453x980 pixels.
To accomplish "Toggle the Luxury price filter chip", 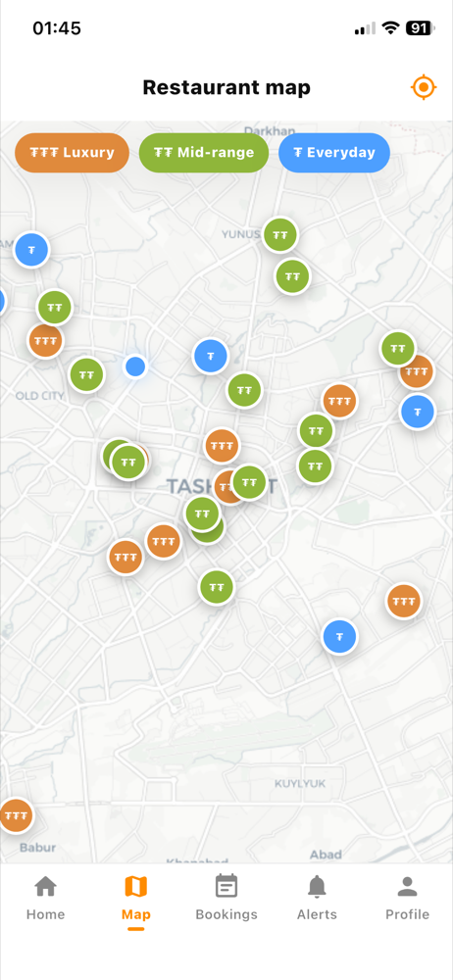I will click(72, 153).
